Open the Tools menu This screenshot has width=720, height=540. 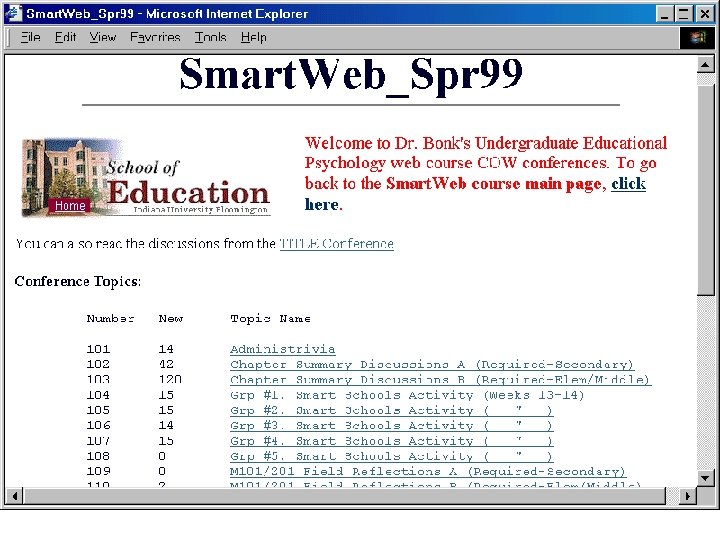pos(210,37)
